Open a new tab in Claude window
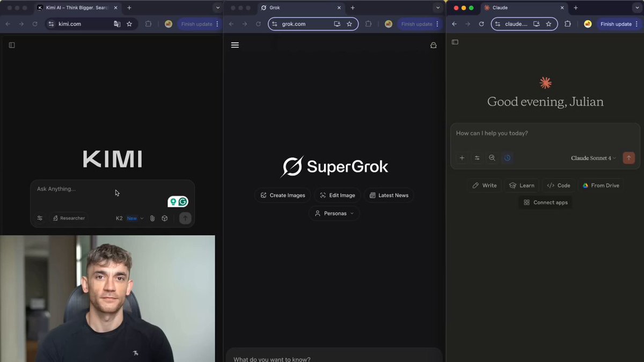Image resolution: width=644 pixels, height=362 pixels. 576,8
